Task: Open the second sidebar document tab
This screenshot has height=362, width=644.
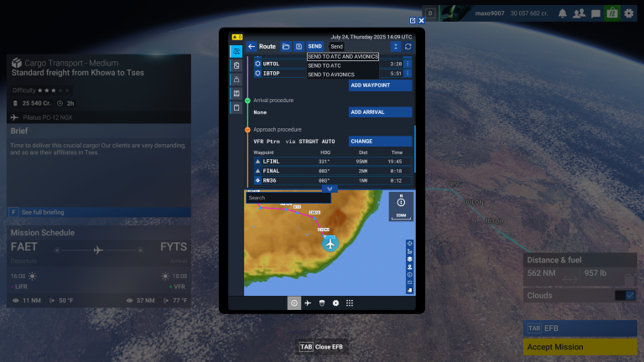Action: 236,65
